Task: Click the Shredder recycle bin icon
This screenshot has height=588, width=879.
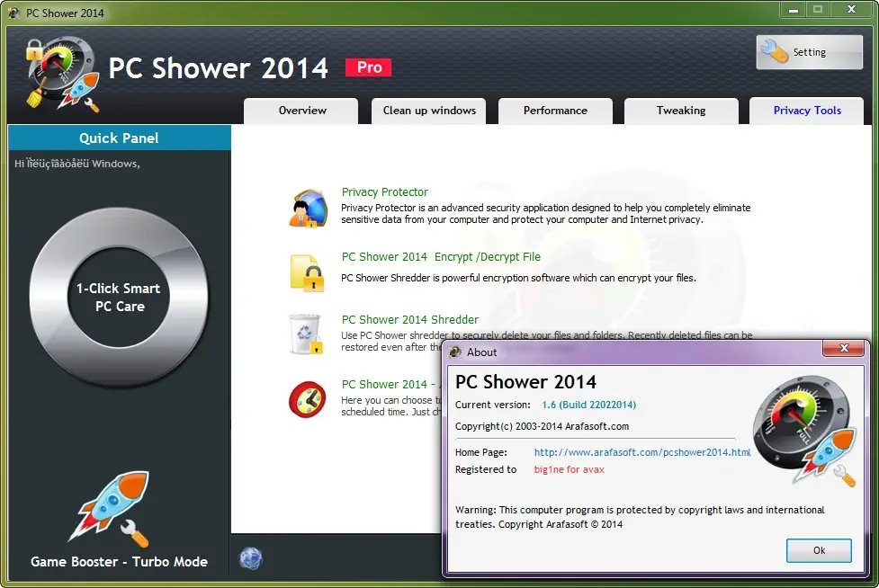Action: [x=306, y=334]
